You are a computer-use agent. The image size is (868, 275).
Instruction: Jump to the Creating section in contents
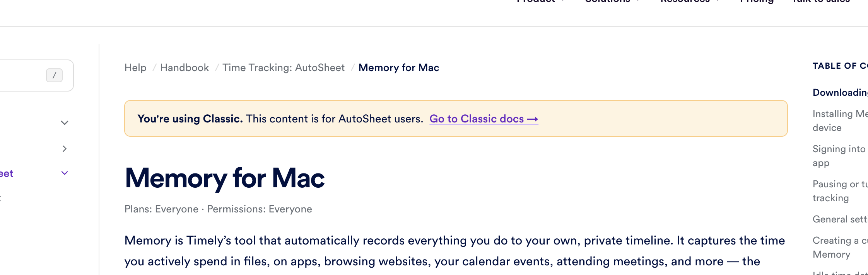pos(840,247)
